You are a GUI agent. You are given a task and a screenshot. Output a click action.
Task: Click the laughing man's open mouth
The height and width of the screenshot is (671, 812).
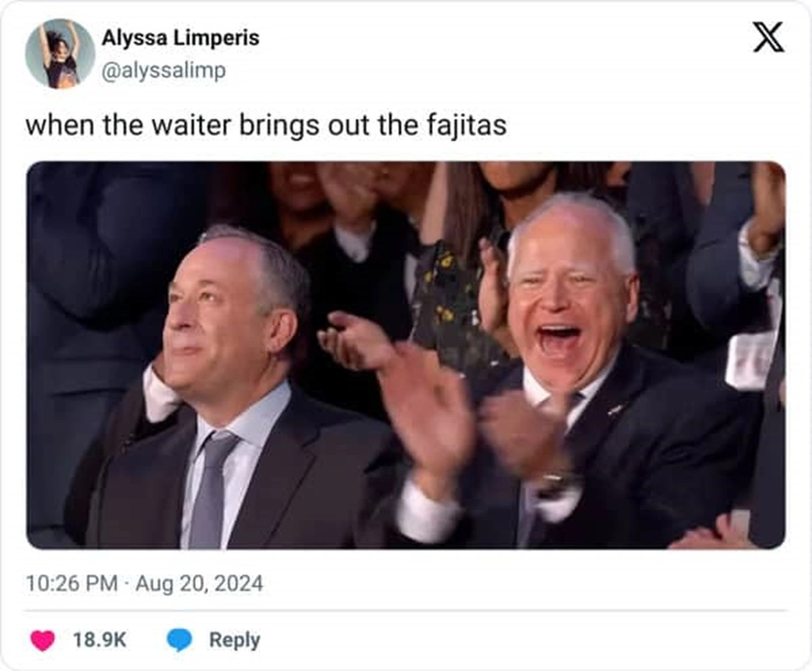[x=559, y=341]
